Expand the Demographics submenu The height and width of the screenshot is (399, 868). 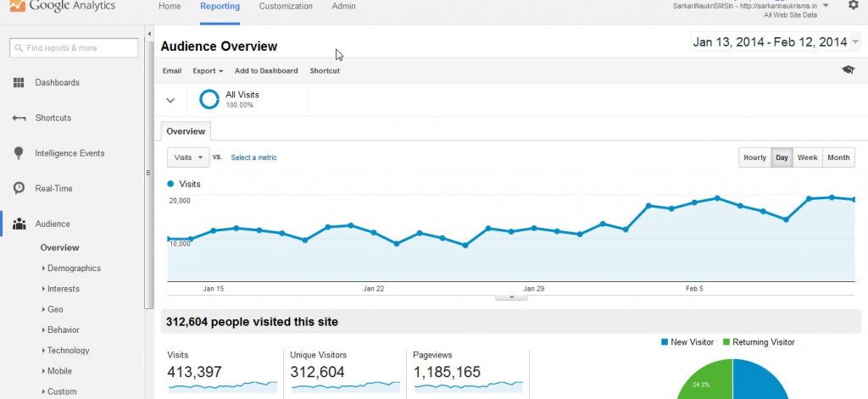71,268
